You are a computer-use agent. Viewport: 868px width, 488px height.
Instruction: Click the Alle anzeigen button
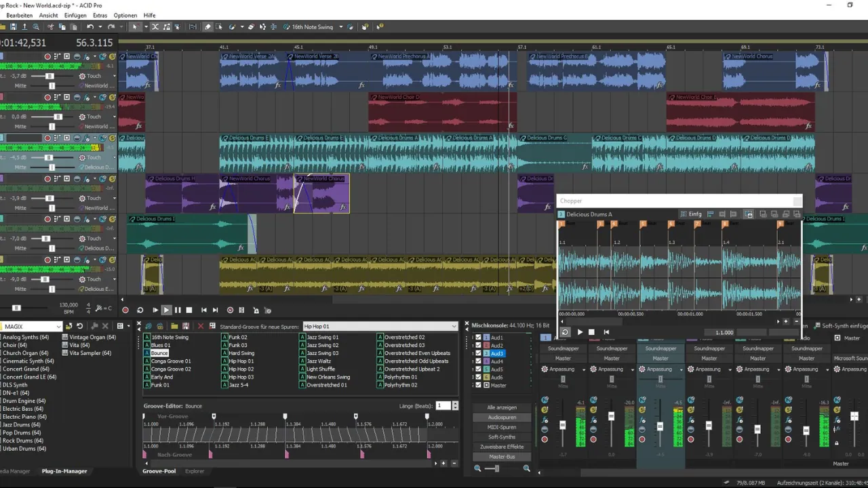pos(502,407)
